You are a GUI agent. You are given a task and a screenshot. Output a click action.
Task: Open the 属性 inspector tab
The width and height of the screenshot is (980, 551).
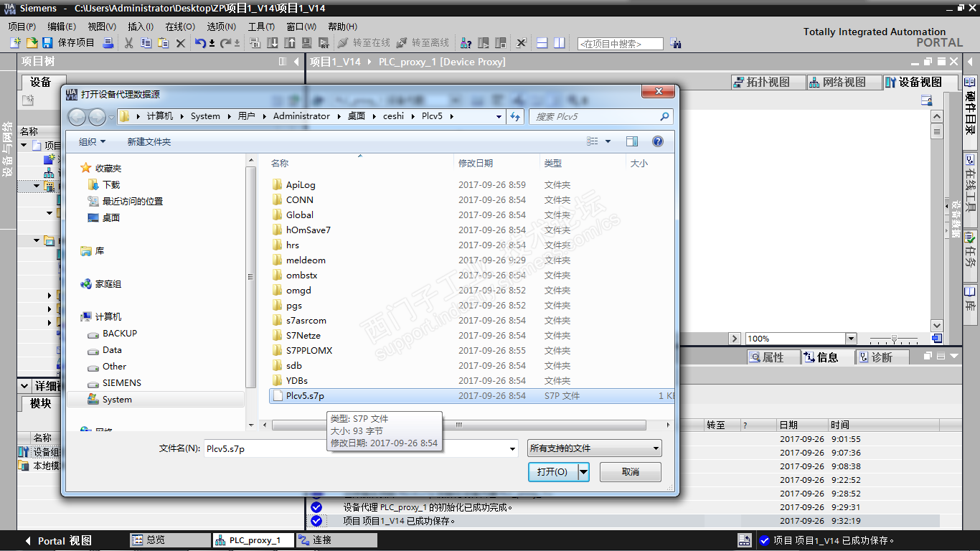[773, 357]
